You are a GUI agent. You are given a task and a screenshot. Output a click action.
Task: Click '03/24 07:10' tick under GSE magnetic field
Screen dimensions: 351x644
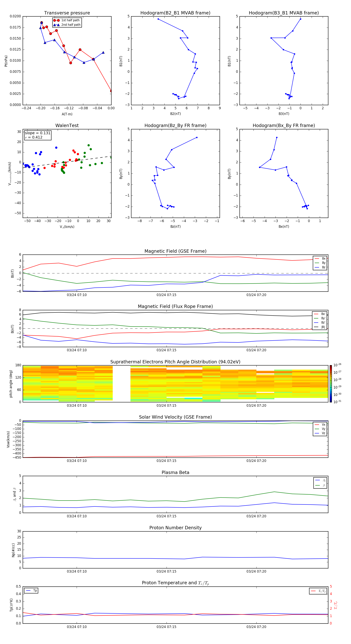tap(77, 295)
